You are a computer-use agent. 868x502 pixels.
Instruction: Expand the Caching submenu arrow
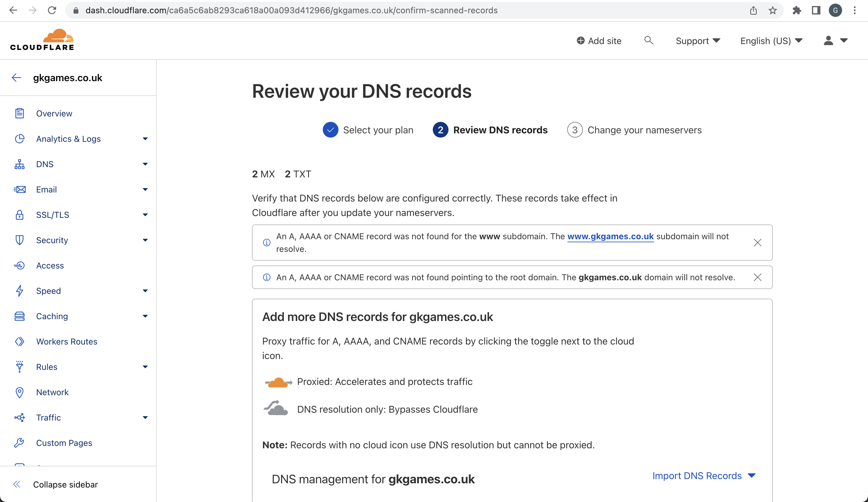tap(145, 316)
